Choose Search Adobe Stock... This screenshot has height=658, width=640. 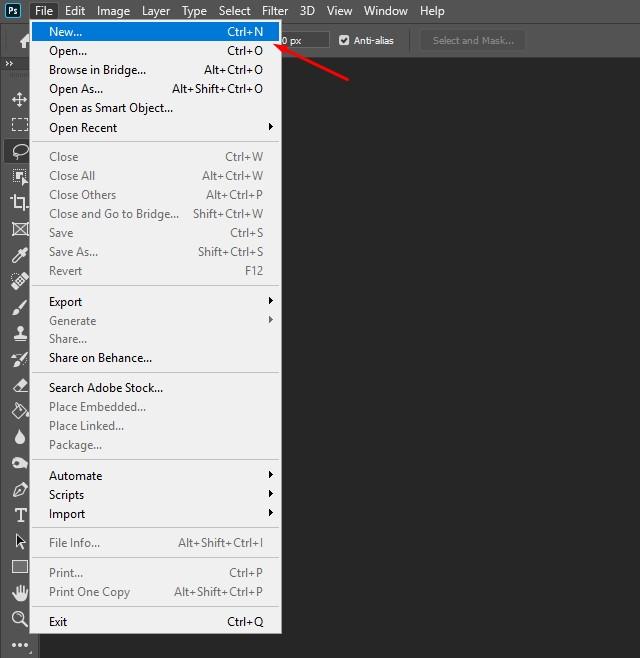tap(156, 387)
